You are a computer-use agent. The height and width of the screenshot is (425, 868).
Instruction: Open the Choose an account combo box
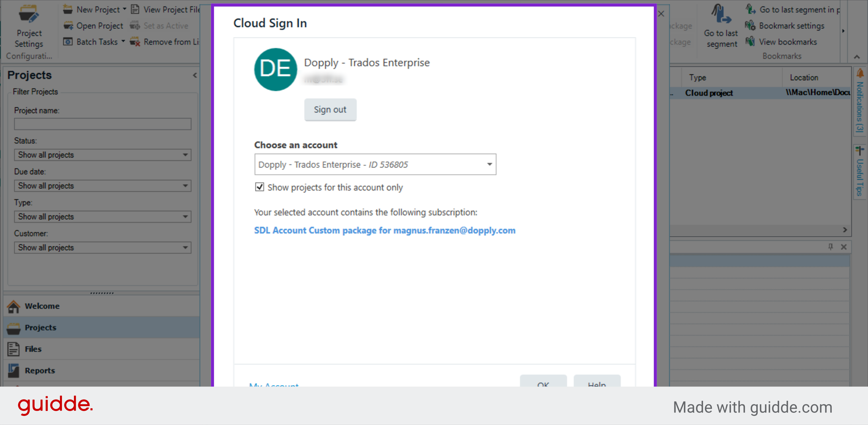click(375, 165)
